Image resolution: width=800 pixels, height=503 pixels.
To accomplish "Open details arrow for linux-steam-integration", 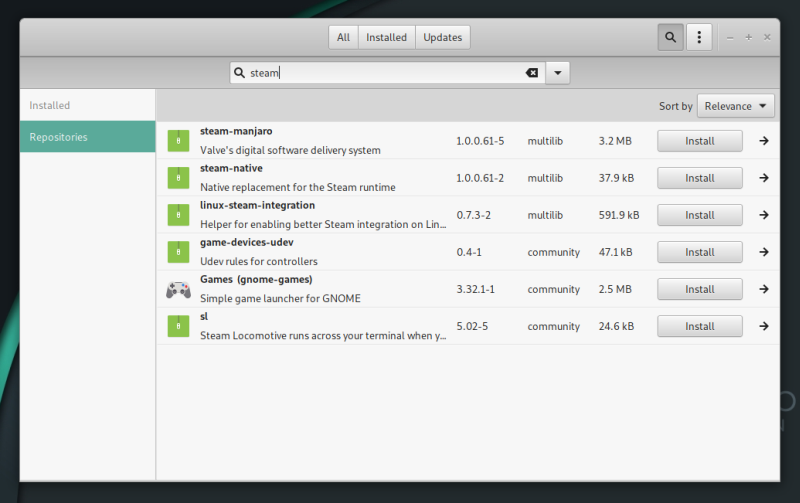I will pyautogui.click(x=764, y=215).
